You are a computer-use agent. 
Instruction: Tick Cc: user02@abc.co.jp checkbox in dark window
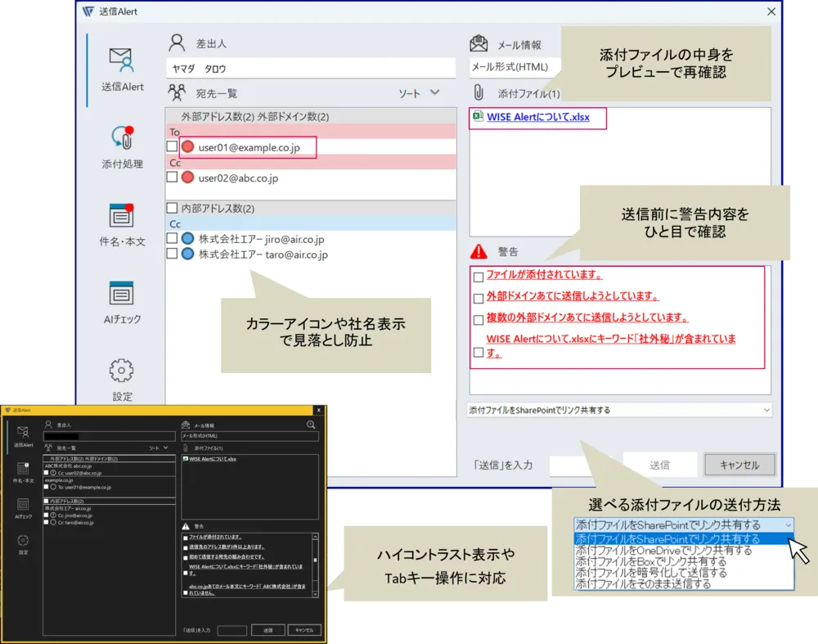pos(46,473)
